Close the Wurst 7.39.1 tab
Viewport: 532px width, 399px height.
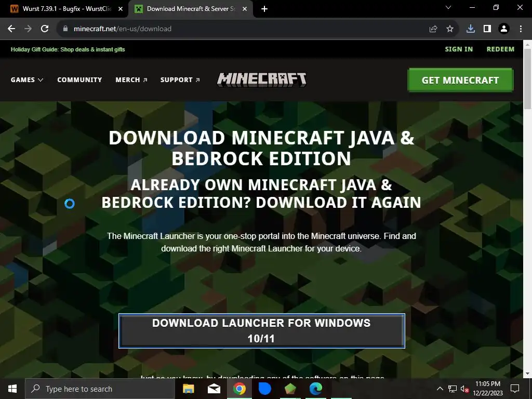point(121,9)
